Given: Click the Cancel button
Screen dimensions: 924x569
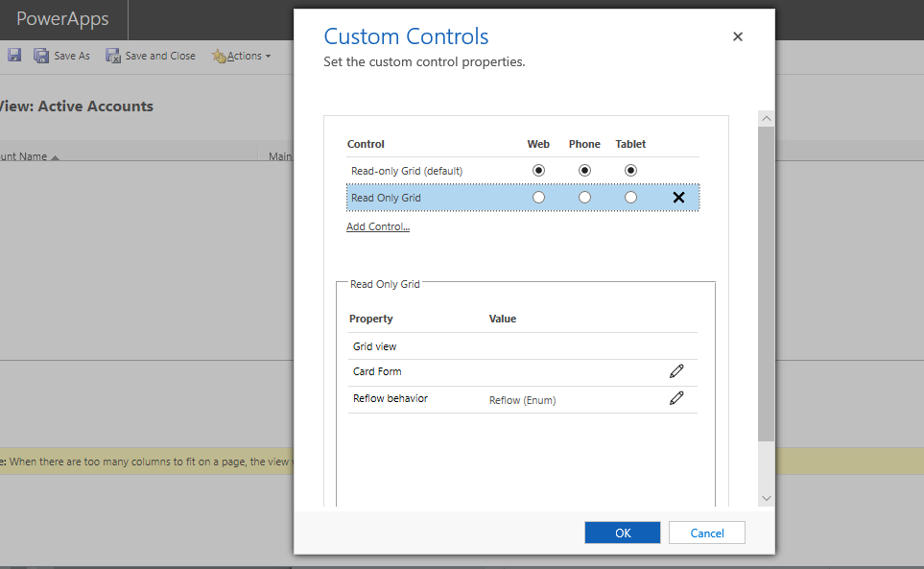Looking at the screenshot, I should click(706, 533).
